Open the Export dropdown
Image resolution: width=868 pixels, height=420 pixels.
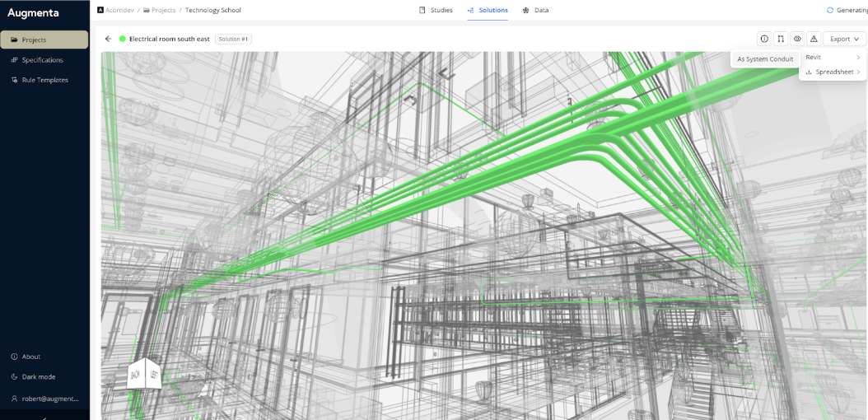[x=845, y=39]
